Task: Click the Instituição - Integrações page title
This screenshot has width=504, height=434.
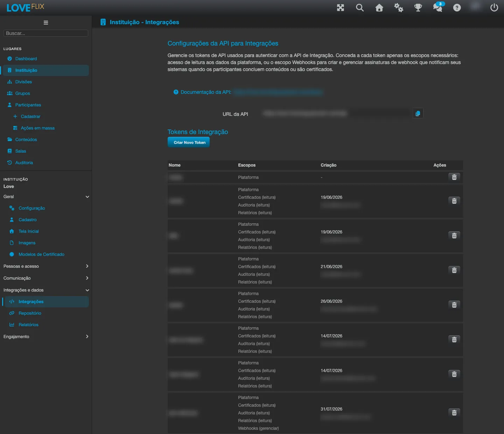Action: [144, 22]
